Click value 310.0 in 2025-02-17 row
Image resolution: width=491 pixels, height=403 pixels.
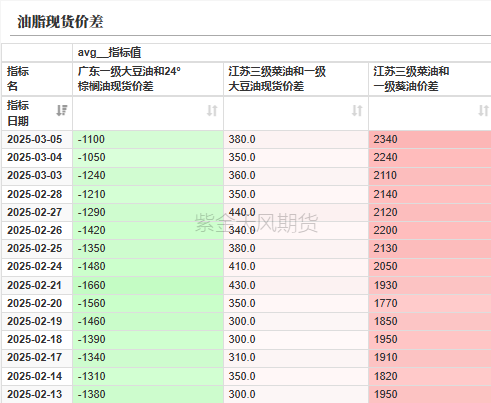pyautogui.click(x=242, y=357)
